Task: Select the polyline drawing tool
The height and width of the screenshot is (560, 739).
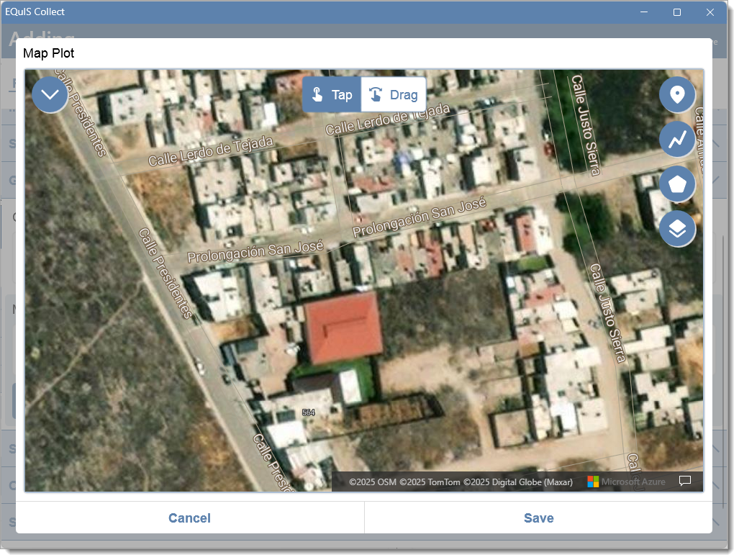Action: tap(677, 139)
